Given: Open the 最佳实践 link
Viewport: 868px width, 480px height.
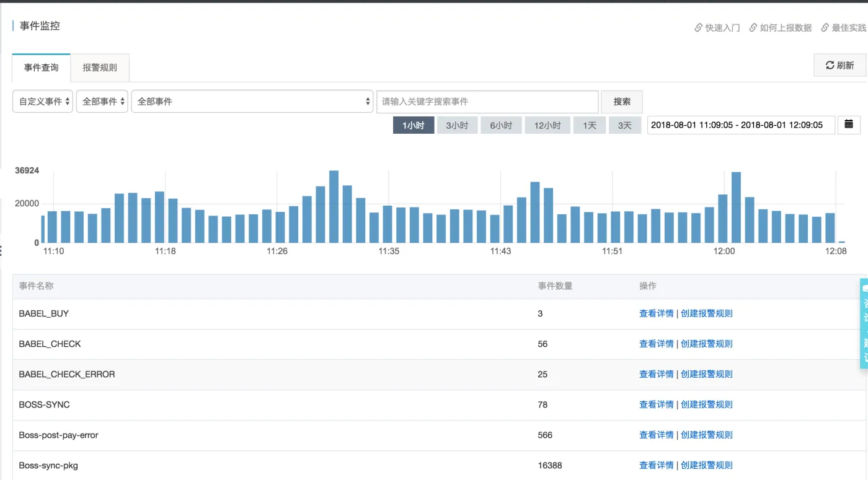Looking at the screenshot, I should pos(843,28).
